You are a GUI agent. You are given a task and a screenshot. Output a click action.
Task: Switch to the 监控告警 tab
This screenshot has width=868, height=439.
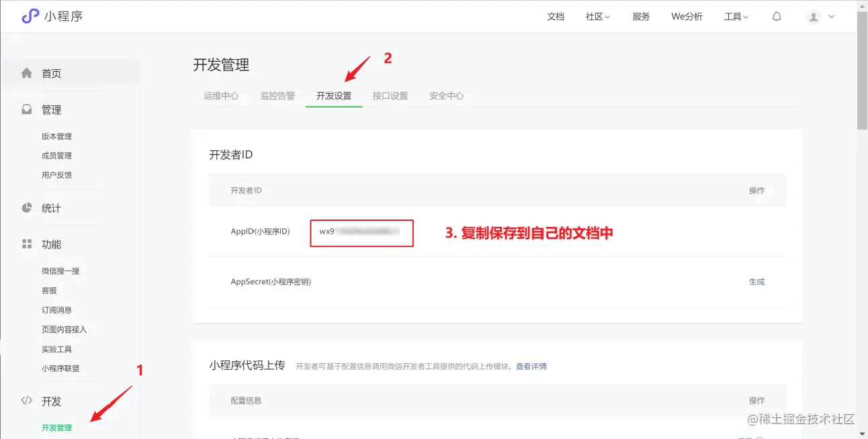click(277, 96)
